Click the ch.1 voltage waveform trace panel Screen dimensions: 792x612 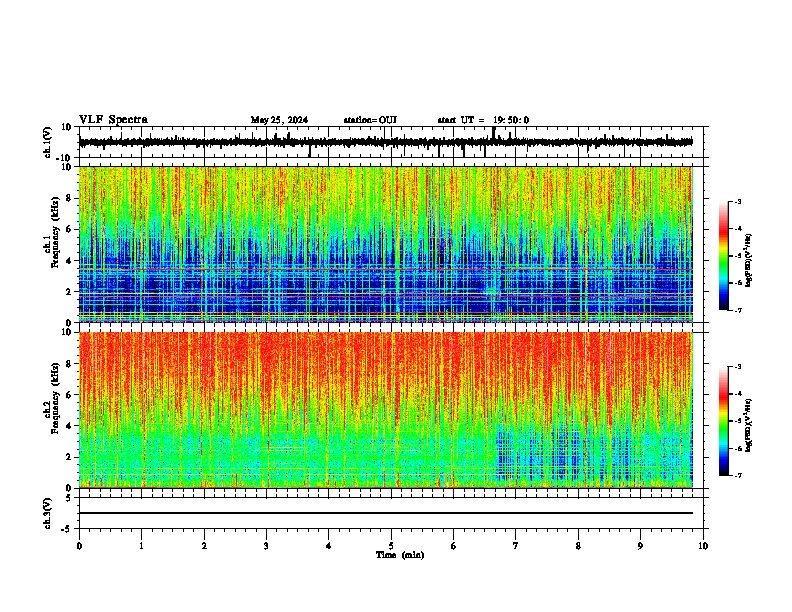(391, 142)
